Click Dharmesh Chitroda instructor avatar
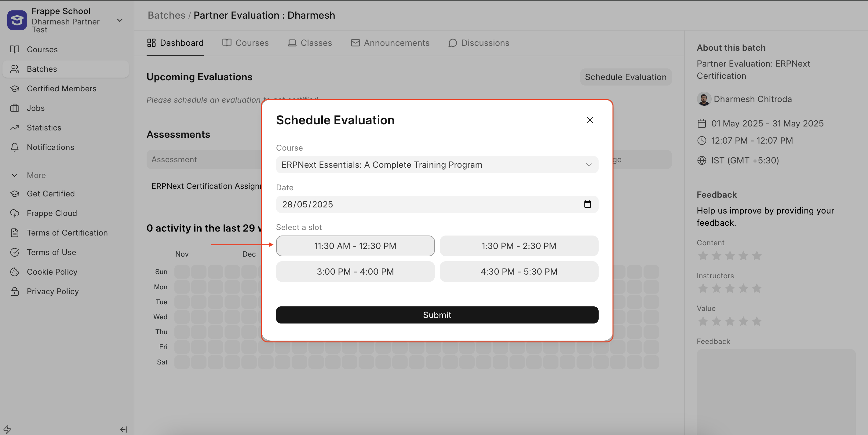Viewport: 868px width, 435px height. (704, 99)
